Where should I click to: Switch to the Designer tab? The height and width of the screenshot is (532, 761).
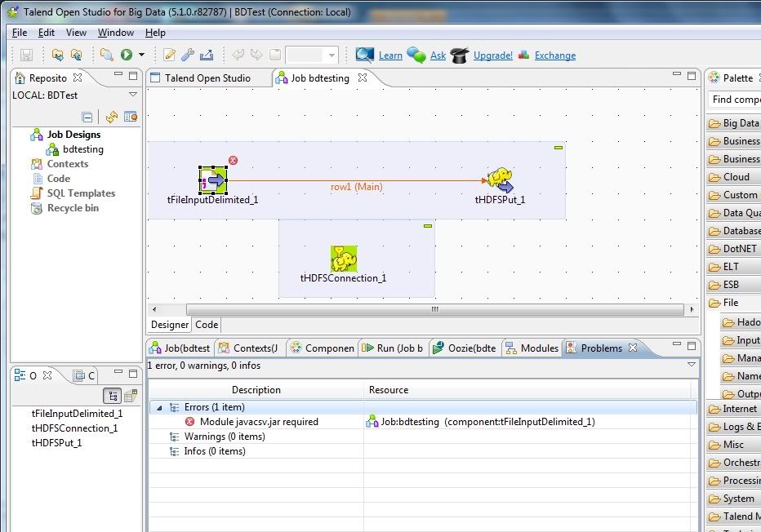click(x=169, y=325)
